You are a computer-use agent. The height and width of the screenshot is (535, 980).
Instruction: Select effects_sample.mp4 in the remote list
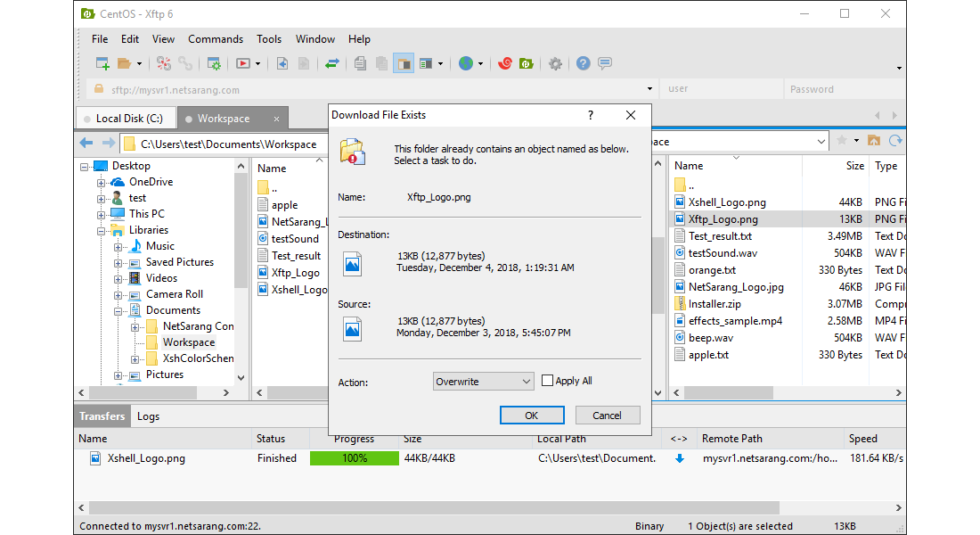pos(735,321)
